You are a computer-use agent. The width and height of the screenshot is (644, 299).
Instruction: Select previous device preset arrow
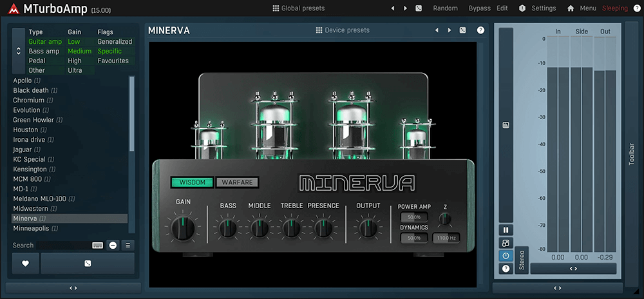pos(437,30)
